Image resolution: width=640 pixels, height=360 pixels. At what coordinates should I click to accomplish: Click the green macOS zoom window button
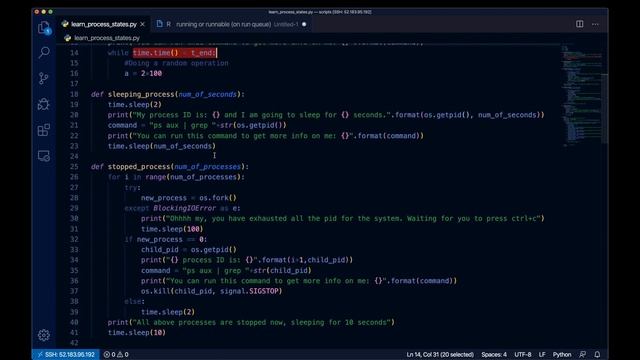point(51,12)
